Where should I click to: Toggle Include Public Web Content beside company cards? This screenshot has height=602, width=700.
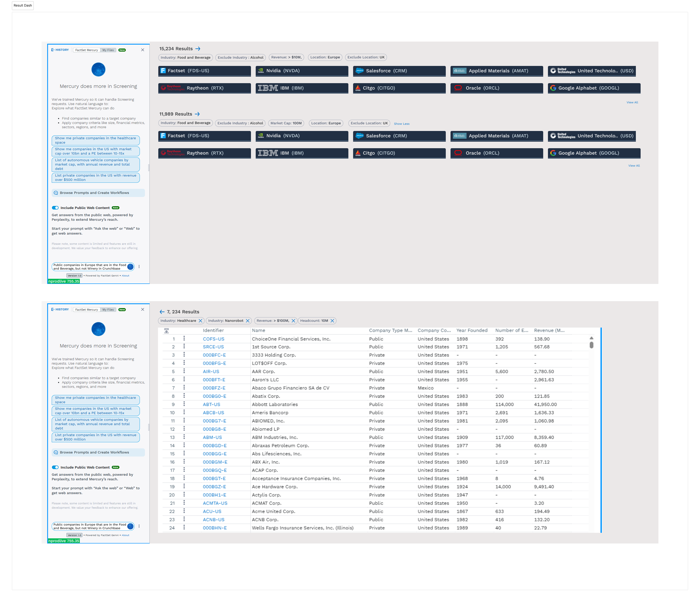point(55,208)
